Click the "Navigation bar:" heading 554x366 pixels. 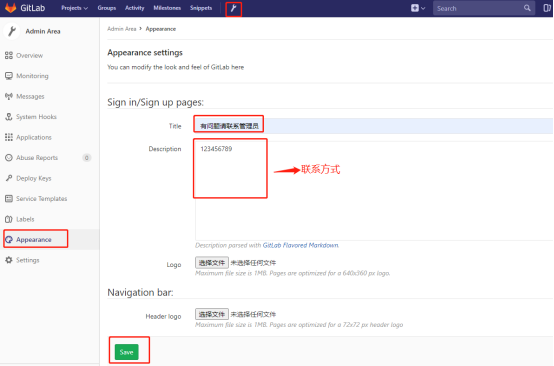point(140,293)
